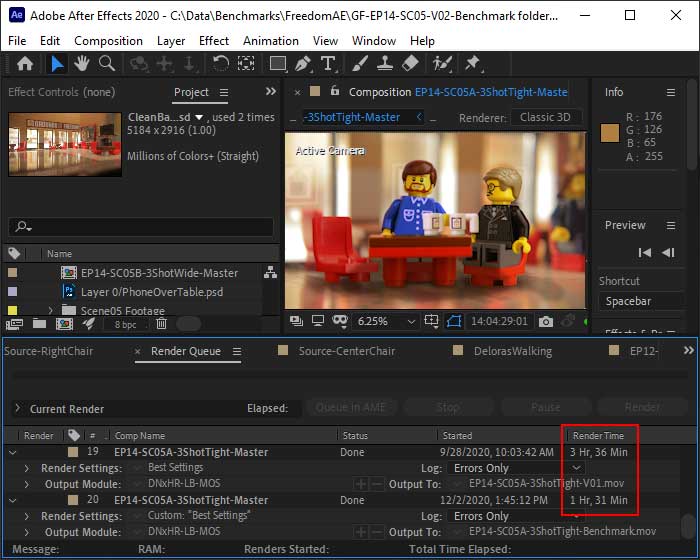The width and height of the screenshot is (700, 560).
Task: Expand the Current Render details
Action: click(x=17, y=408)
